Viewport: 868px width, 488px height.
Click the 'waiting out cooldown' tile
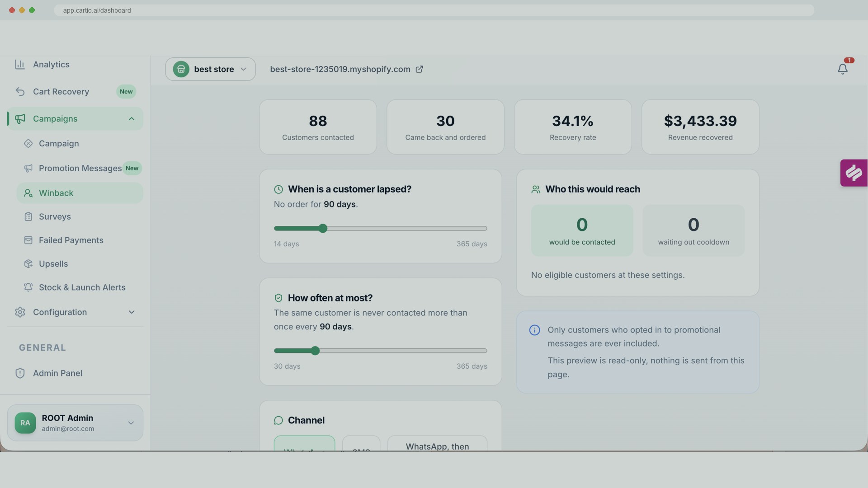pos(693,230)
